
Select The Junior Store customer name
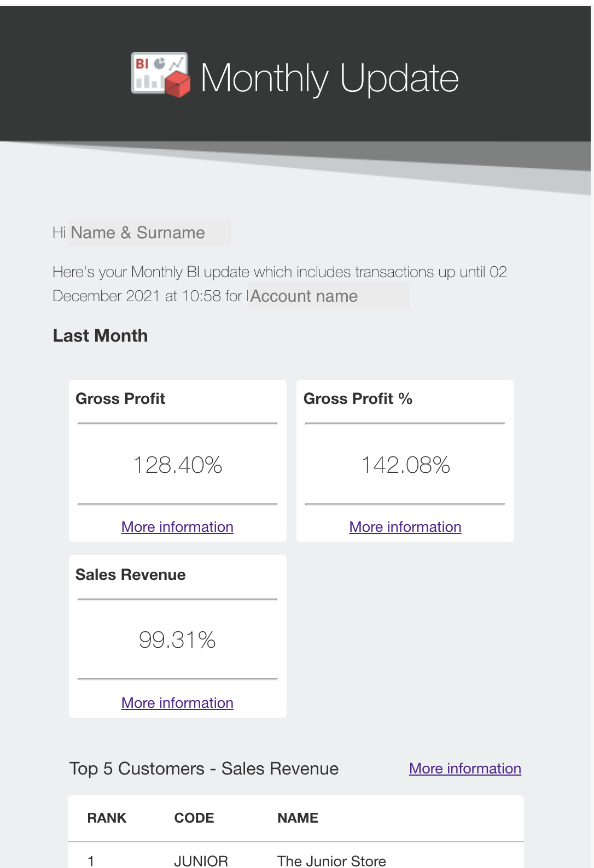pyautogui.click(x=331, y=861)
